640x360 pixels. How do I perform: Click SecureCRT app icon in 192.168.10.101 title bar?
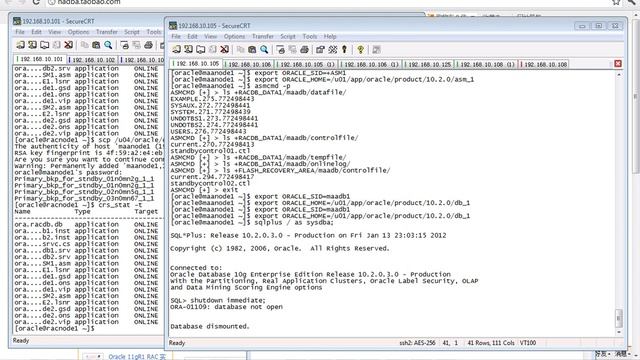click(x=17, y=21)
